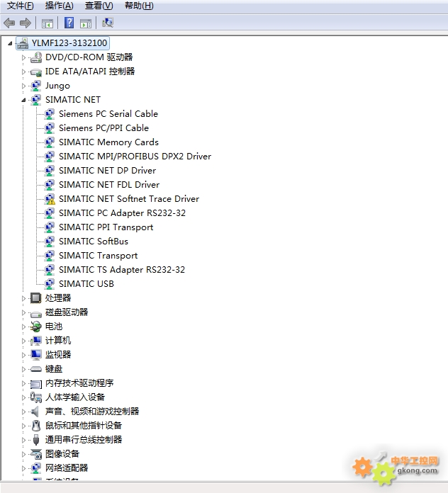Select SIMATIC PC Adapter RS232-32
448x493 pixels.
122,213
